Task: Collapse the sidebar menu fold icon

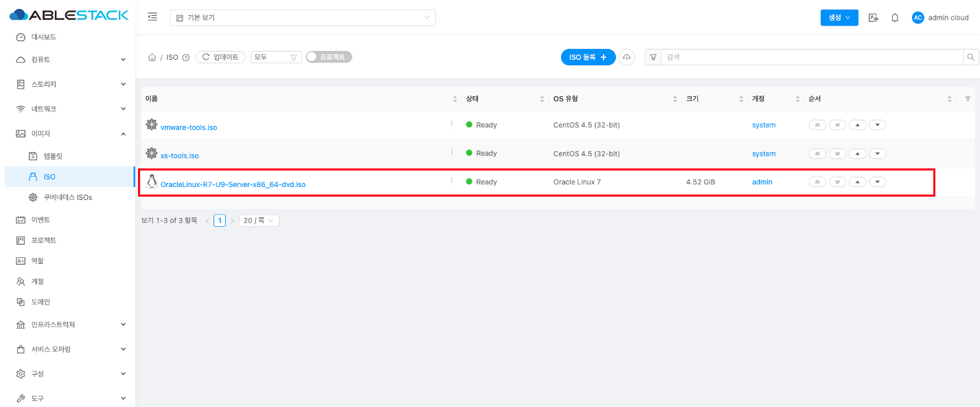Action: (152, 17)
